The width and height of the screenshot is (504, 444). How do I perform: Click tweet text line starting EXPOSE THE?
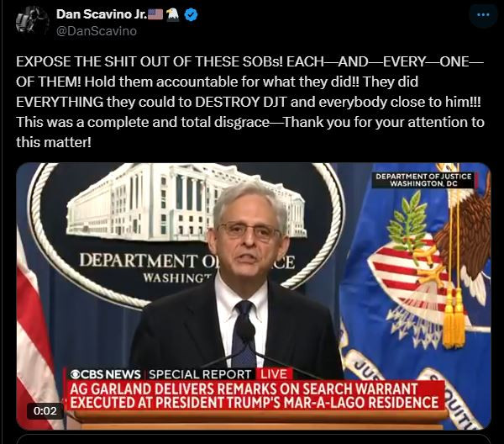tap(249, 61)
